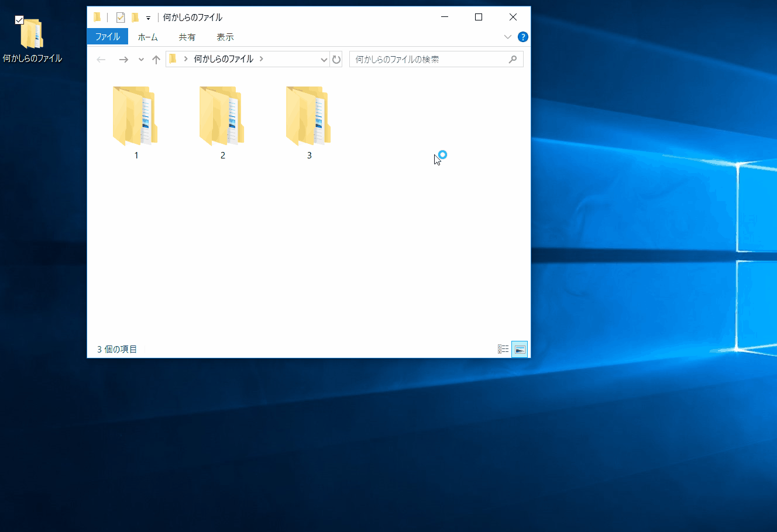Screen dimensions: 777x532
Task: Open the 共有 ribbon tab
Action: (x=187, y=37)
